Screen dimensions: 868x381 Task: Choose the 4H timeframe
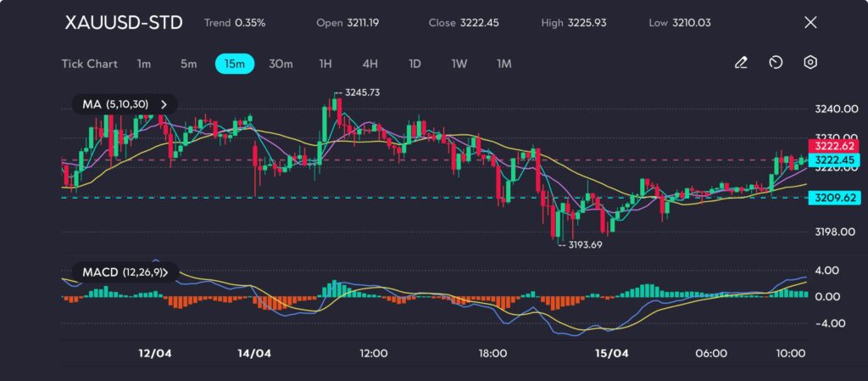(370, 63)
